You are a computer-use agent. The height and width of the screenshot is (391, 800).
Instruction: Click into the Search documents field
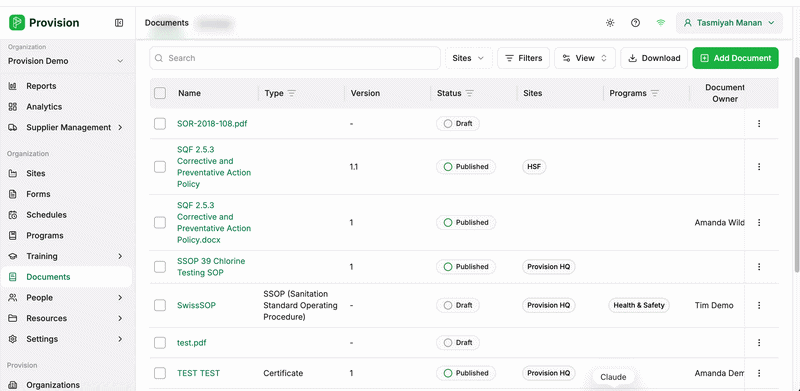point(295,58)
